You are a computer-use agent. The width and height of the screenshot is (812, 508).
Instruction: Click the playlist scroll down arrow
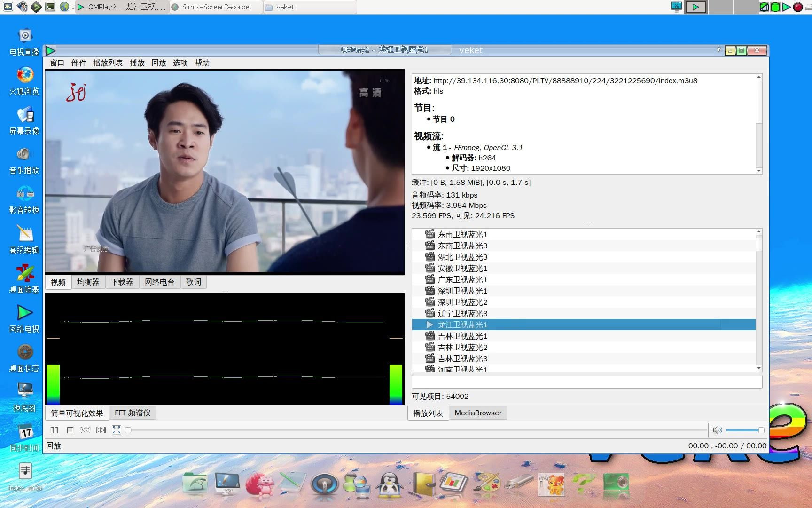tap(759, 368)
